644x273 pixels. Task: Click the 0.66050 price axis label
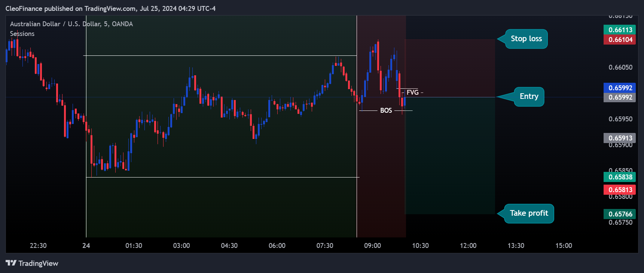620,67
